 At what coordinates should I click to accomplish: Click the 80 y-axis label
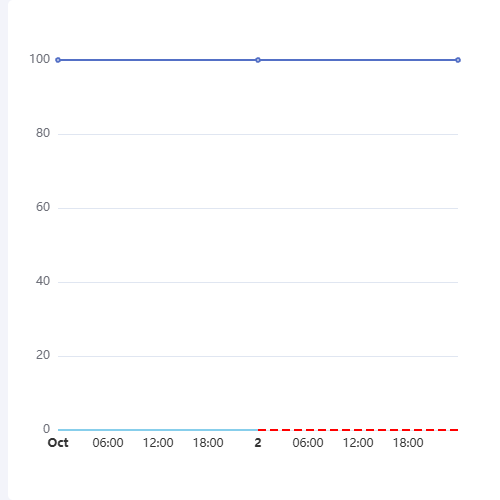click(x=43, y=133)
